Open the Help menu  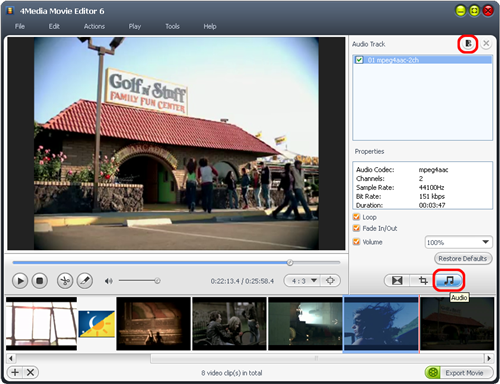click(x=210, y=26)
